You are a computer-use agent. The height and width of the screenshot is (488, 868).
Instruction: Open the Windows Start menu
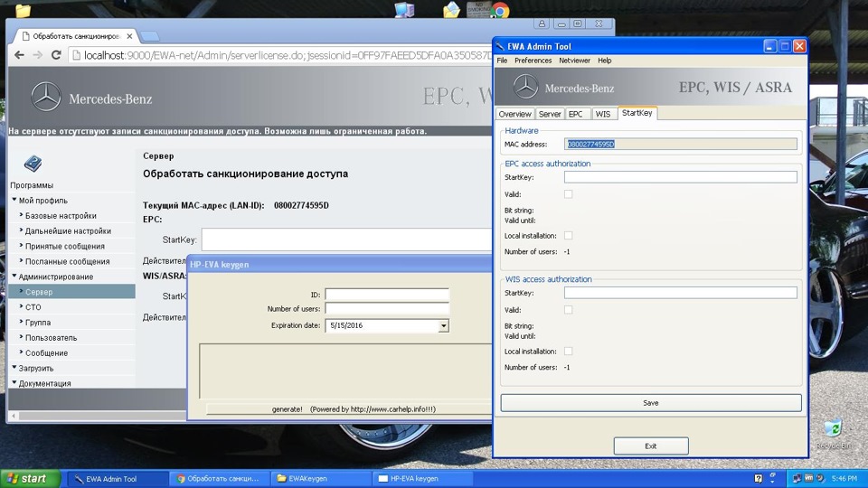(31, 479)
